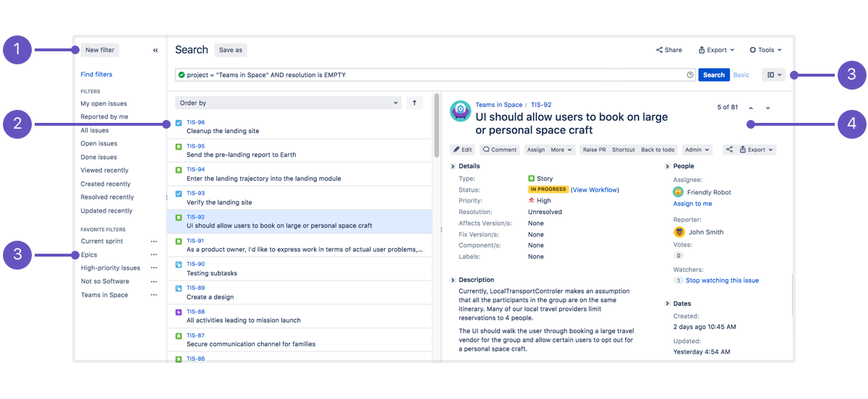
Task: Select the Updated recently filter
Action: pos(106,210)
